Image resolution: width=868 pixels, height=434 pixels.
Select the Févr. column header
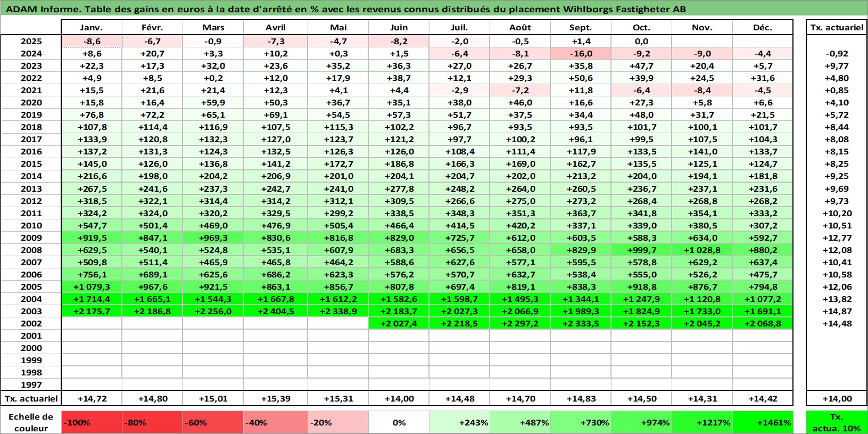pyautogui.click(x=152, y=28)
